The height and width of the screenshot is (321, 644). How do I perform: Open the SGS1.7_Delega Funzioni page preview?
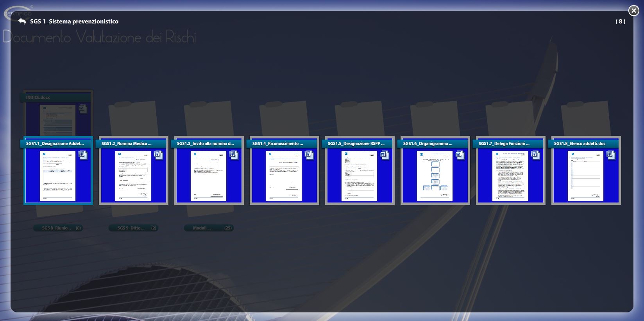[x=510, y=176]
